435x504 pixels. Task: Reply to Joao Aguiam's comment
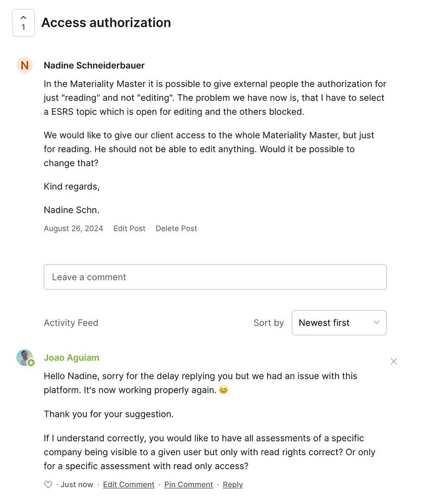pos(233,485)
